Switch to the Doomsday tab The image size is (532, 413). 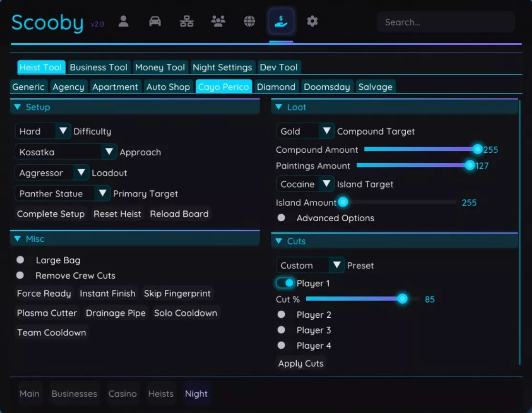click(x=327, y=86)
